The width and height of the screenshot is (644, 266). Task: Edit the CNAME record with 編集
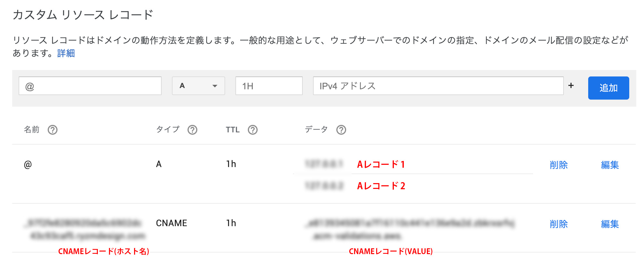coord(610,224)
